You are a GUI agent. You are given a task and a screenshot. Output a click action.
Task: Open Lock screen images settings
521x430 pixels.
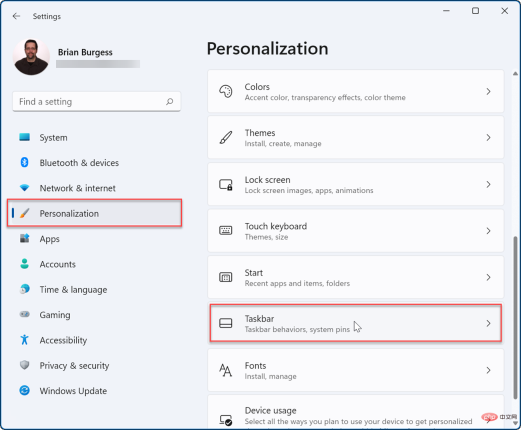point(356,184)
